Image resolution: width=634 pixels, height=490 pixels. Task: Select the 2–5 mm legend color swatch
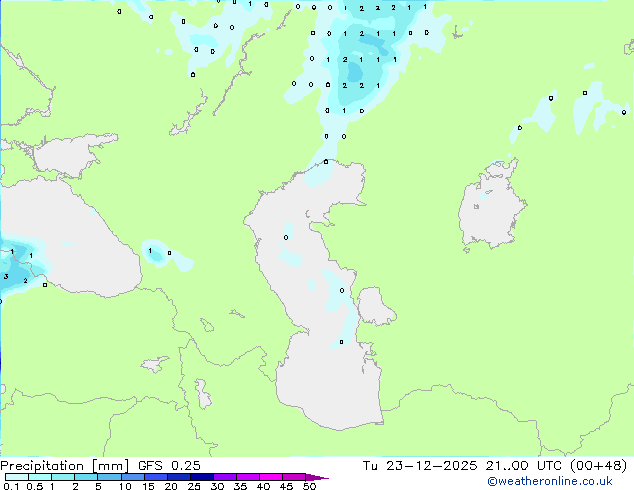(x=86, y=477)
